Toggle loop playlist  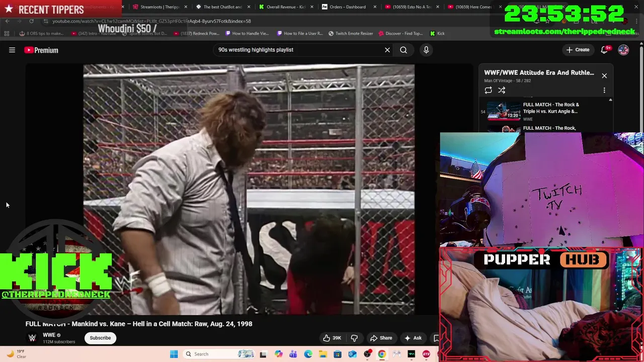pyautogui.click(x=488, y=90)
